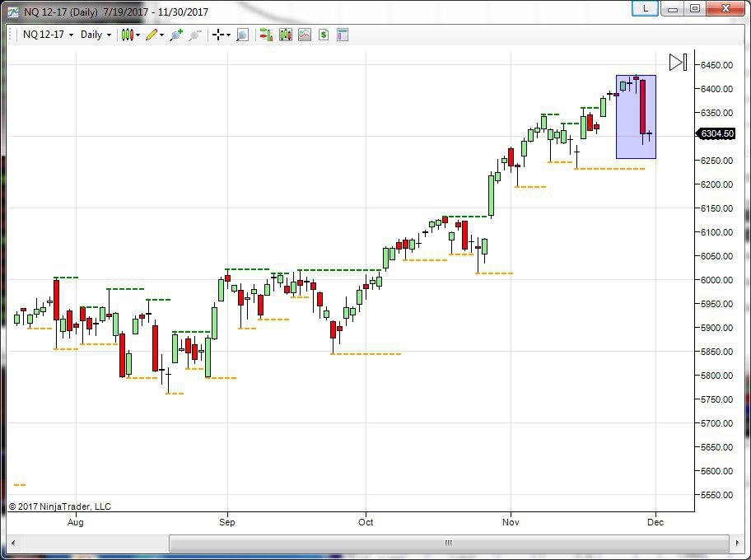Open the Data Series icon
The image size is (751, 560).
286,35
